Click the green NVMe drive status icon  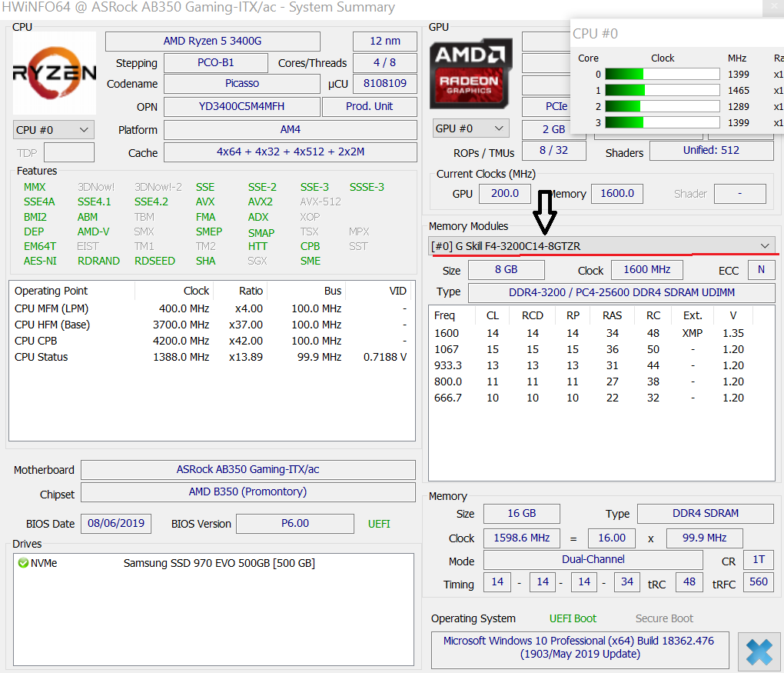pos(23,563)
